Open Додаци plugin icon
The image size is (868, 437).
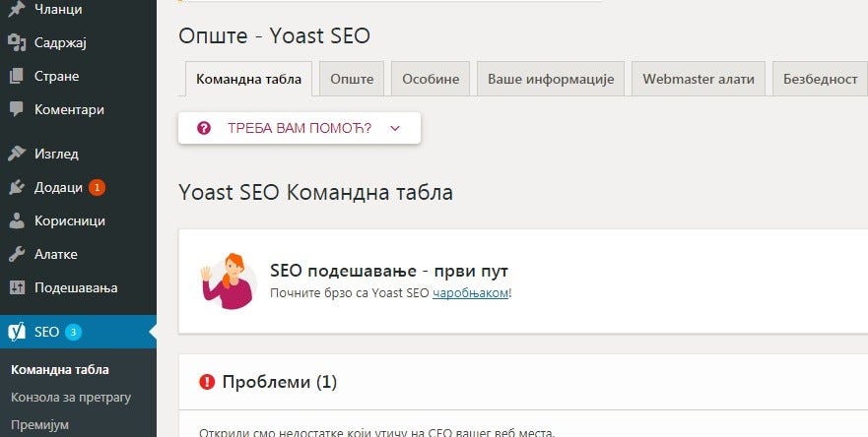click(17, 188)
